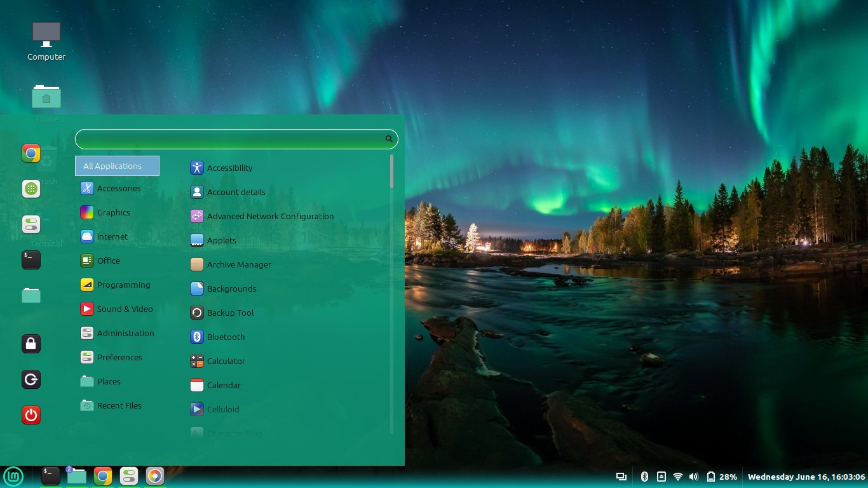Click the Logout icon in the menu
Viewport: 868px width, 488px height.
31,379
